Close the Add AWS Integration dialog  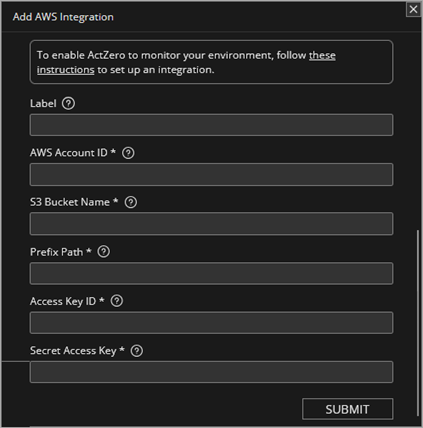pyautogui.click(x=413, y=9)
